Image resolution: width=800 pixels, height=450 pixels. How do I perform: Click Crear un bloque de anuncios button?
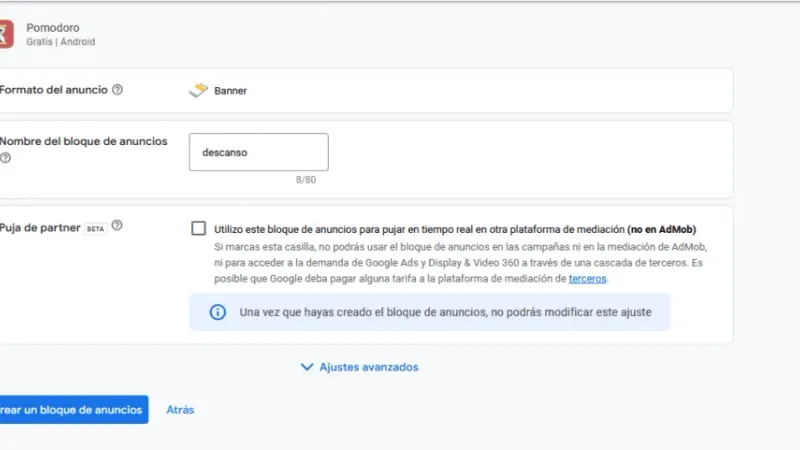[x=72, y=410]
